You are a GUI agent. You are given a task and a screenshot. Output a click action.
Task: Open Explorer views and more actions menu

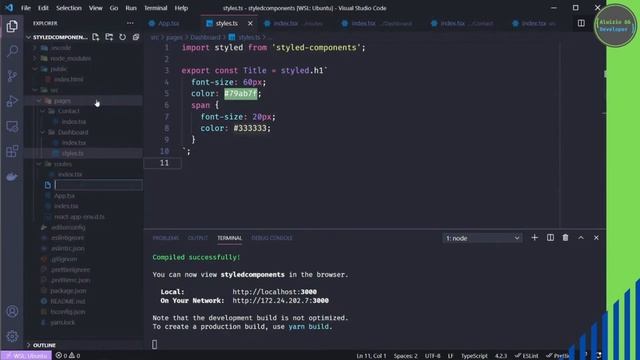click(x=130, y=23)
